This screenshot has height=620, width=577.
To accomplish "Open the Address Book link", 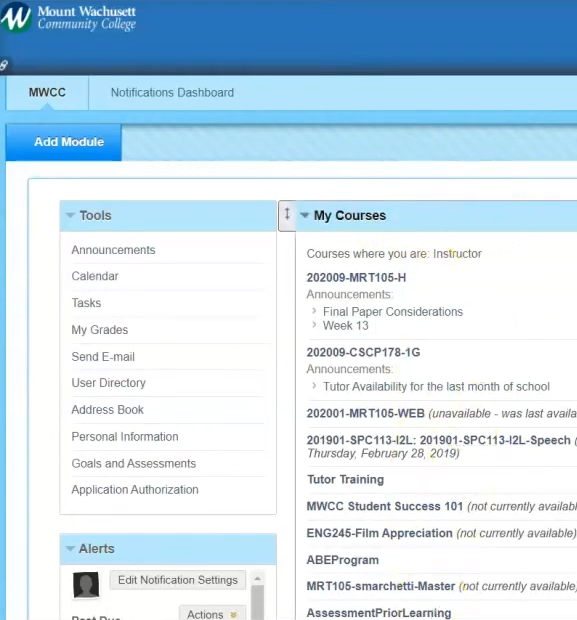I will [x=108, y=410].
